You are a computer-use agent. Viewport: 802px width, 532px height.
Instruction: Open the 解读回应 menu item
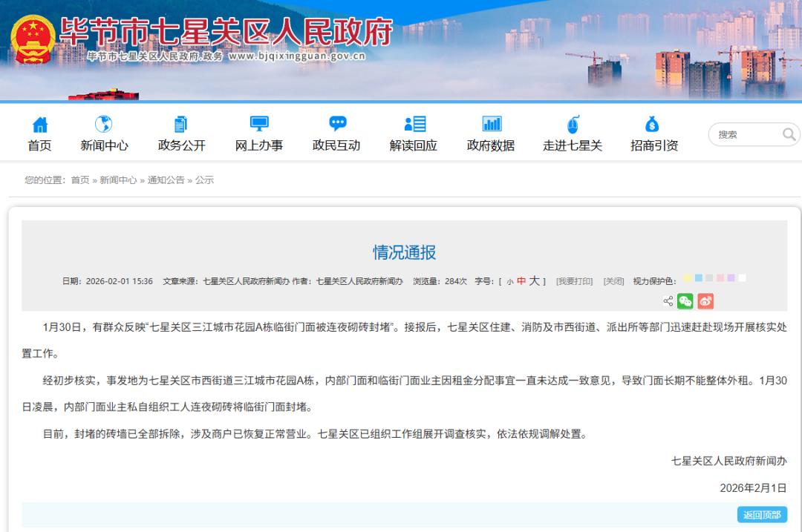pyautogui.click(x=414, y=145)
